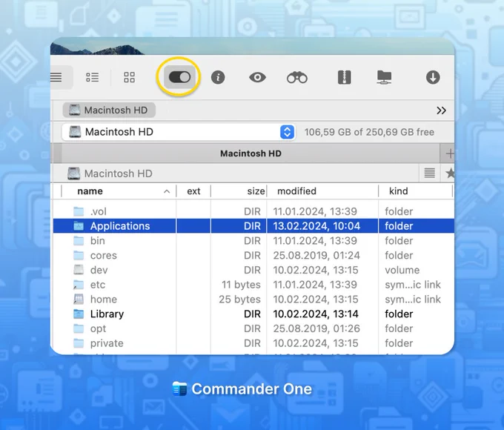Click the free disk space text
504x430 pixels.
pyautogui.click(x=369, y=132)
